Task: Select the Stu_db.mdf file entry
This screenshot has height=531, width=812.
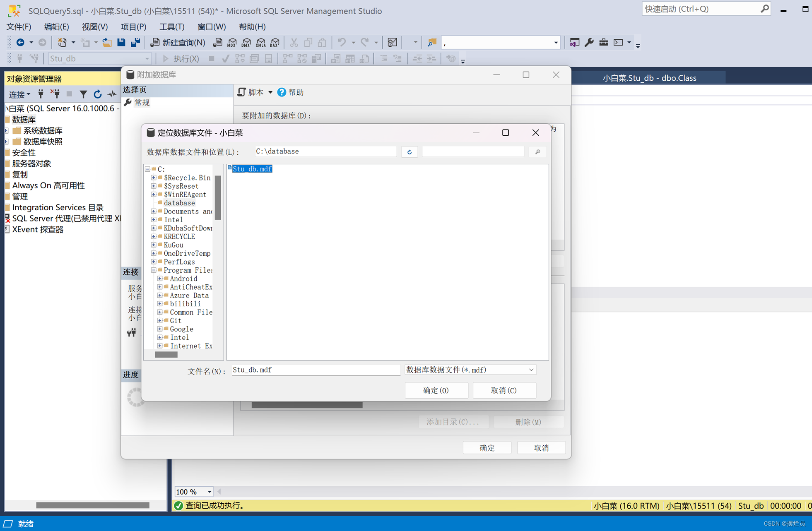Action: tap(252, 169)
